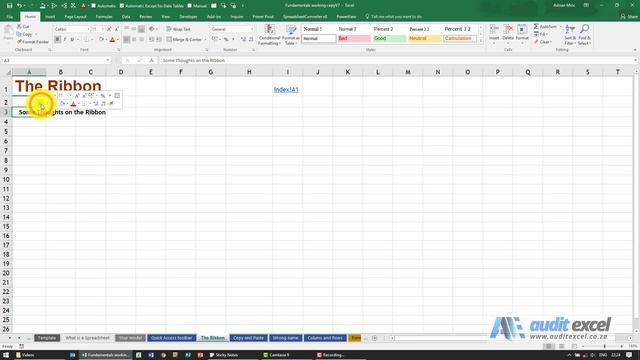Apply Percent Style format
The width and height of the screenshot is (640, 360).
tap(226, 40)
